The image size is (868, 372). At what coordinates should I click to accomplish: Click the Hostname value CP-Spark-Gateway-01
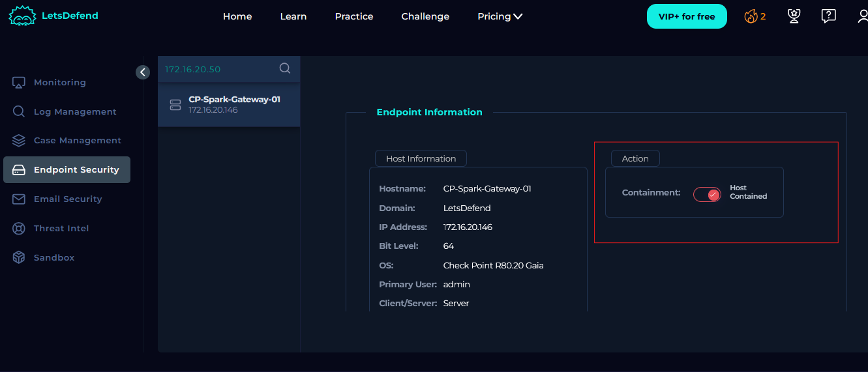pyautogui.click(x=487, y=189)
